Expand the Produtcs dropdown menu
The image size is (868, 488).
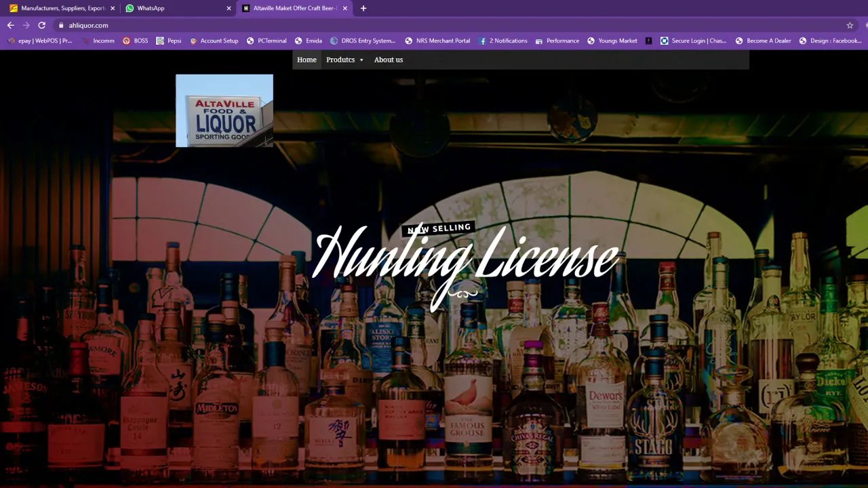coord(344,60)
